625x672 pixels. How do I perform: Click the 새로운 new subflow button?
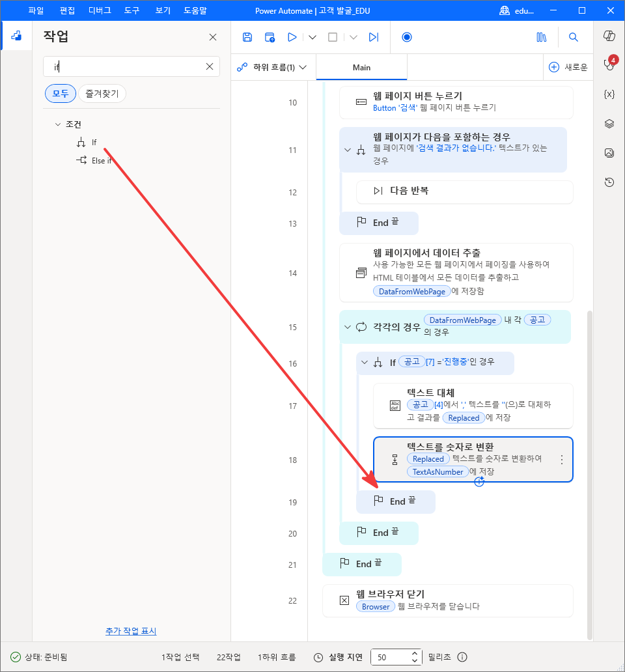coord(568,67)
